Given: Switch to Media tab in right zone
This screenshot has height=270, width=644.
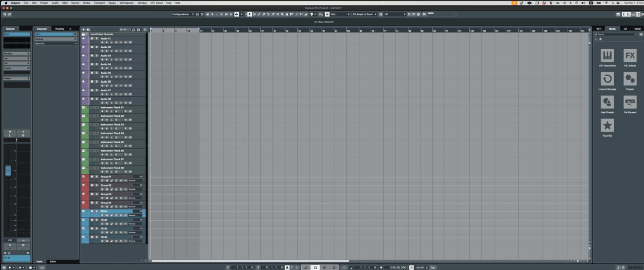Looking at the screenshot, I should [612, 29].
